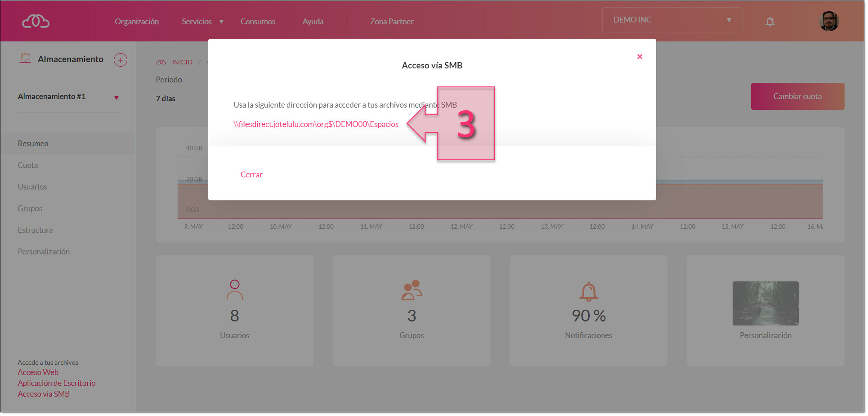868x416 pixels.
Task: Click the group icon on the Grupos card
Action: click(411, 290)
